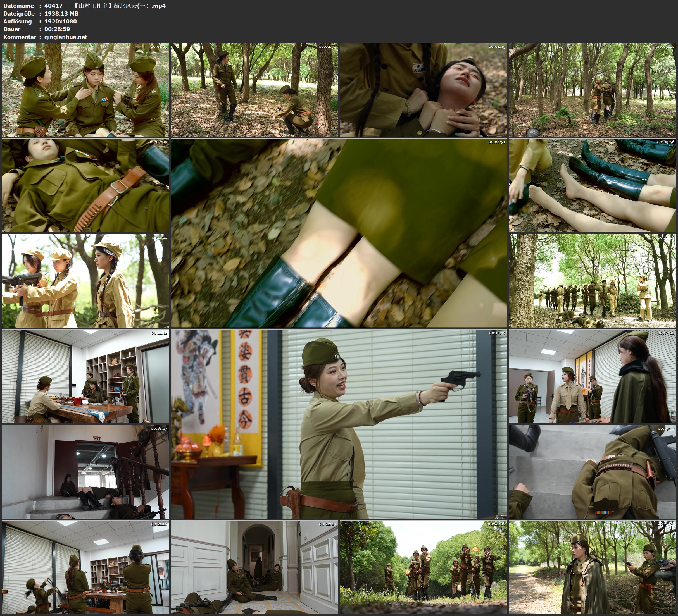The height and width of the screenshot is (616, 678).
Task: Select the group march frame at 00:12:46
Action: 593,280
